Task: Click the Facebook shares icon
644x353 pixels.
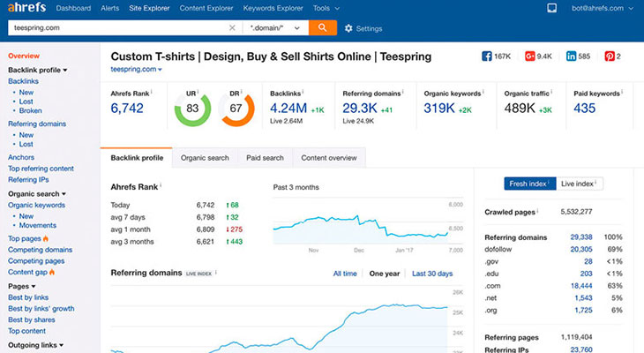Action: coord(486,56)
